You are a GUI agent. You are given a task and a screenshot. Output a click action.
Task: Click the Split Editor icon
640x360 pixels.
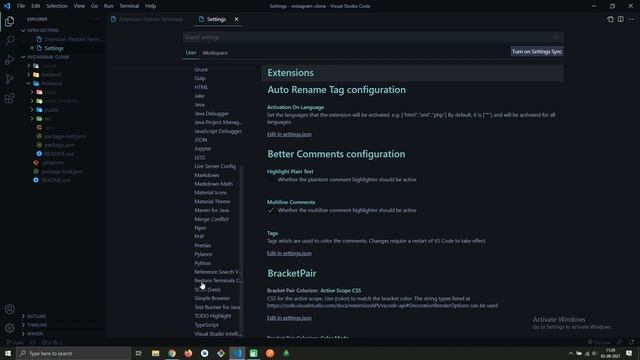[620, 19]
